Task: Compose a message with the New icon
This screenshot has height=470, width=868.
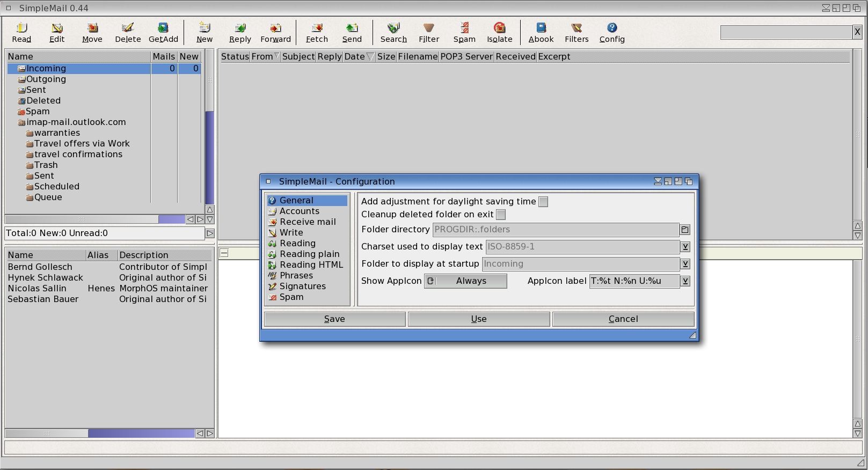Action: coord(205,32)
